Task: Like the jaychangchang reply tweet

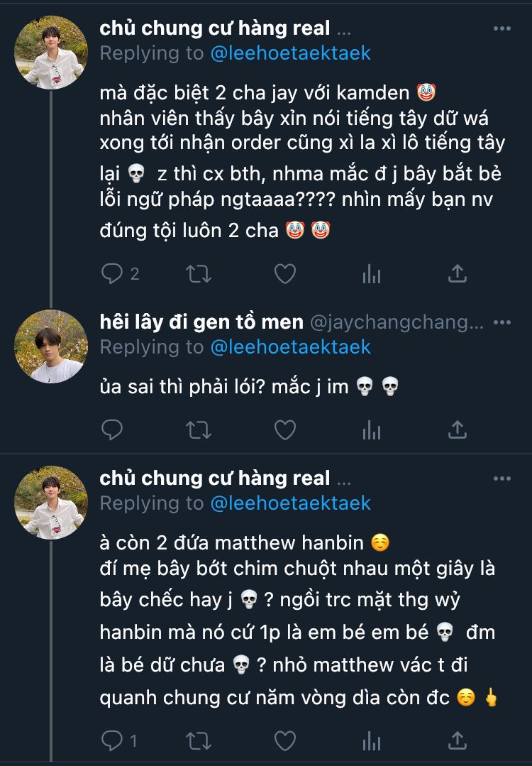Action: [285, 430]
